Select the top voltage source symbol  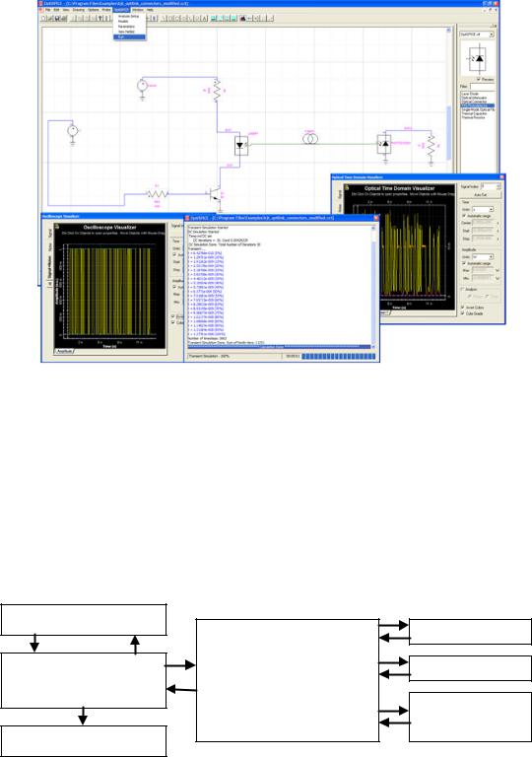pos(142,86)
